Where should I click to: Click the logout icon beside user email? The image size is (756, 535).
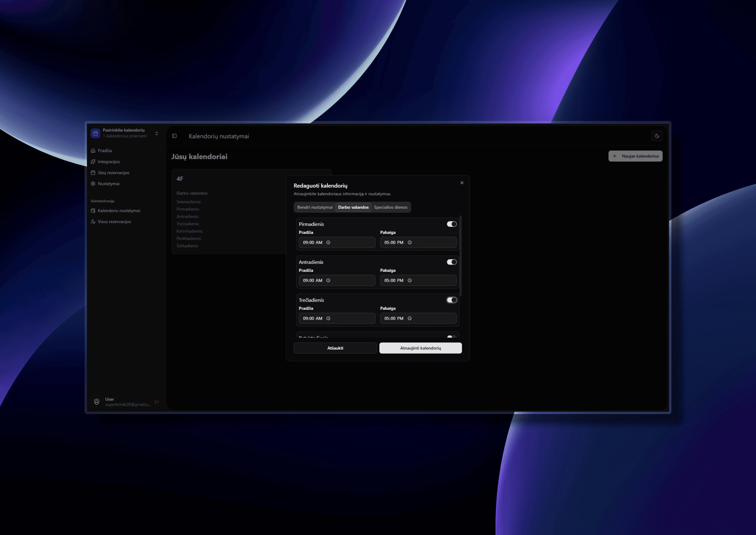tap(157, 402)
